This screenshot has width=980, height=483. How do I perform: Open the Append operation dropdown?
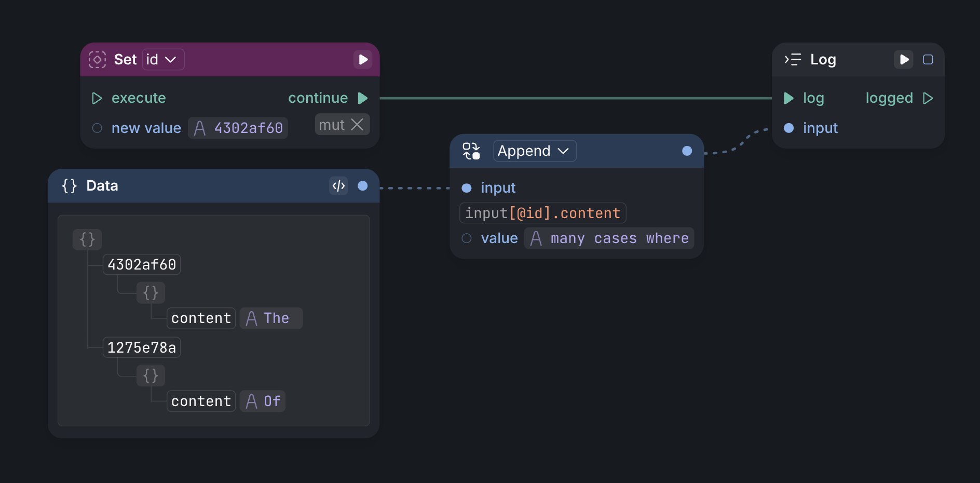click(534, 151)
